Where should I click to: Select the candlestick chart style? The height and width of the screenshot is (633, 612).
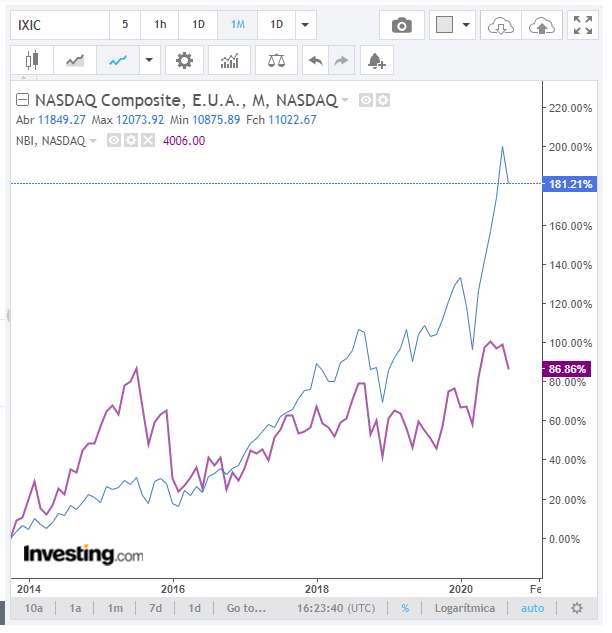(32, 60)
